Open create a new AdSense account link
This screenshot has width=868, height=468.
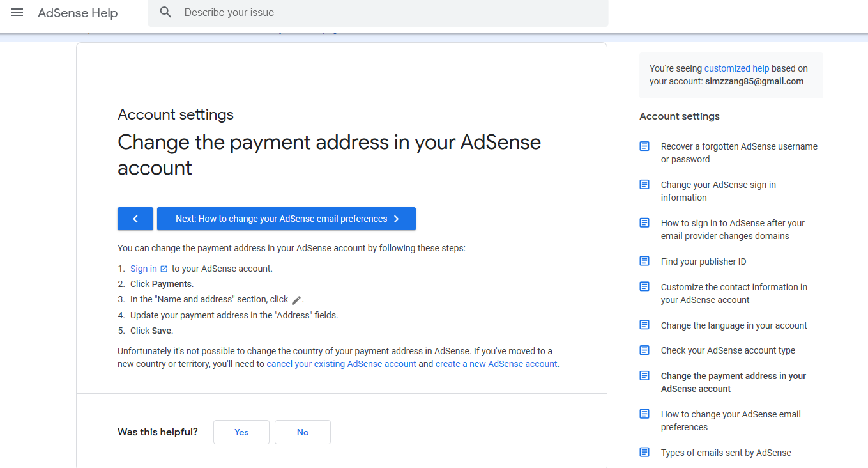496,364
